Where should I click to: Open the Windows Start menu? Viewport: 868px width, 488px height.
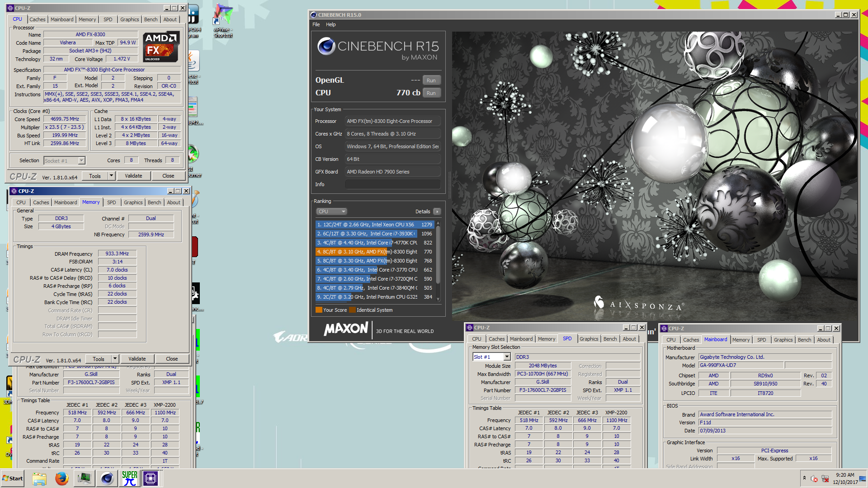[x=12, y=478]
